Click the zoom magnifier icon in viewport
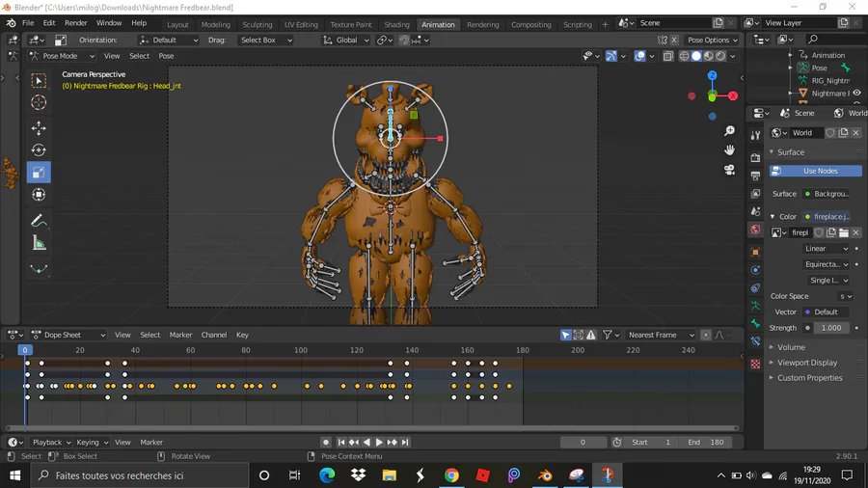Viewport: 868px width, 488px height. 729,131
